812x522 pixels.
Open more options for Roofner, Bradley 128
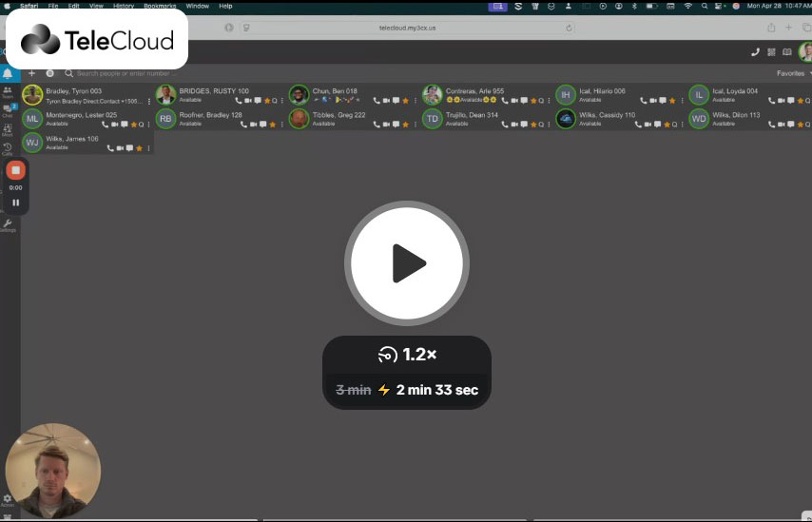282,125
